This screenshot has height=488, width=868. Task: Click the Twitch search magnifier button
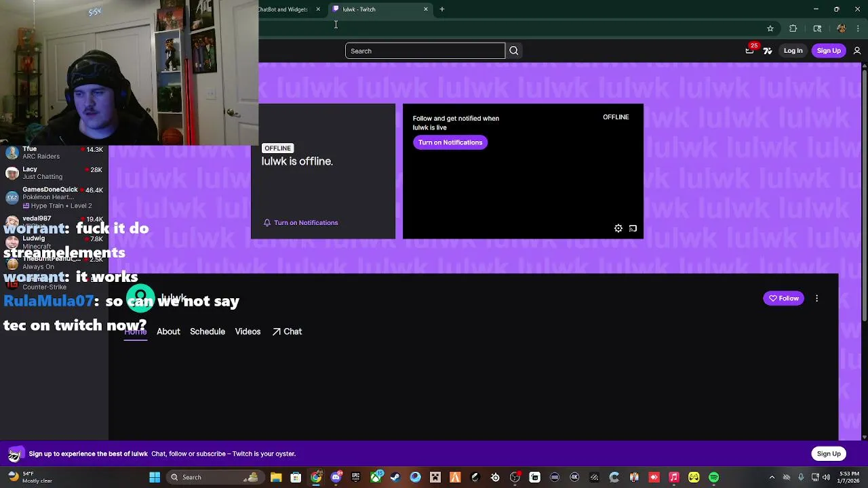514,51
